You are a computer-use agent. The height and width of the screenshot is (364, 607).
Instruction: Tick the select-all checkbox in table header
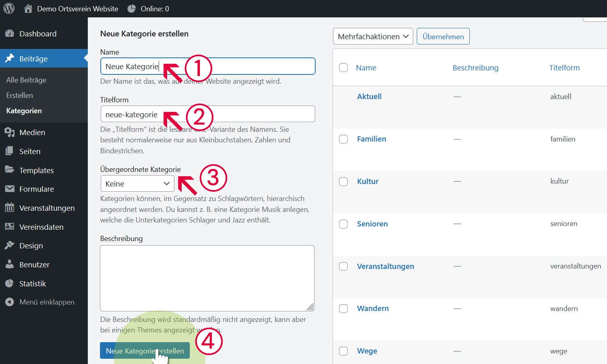pyautogui.click(x=343, y=68)
